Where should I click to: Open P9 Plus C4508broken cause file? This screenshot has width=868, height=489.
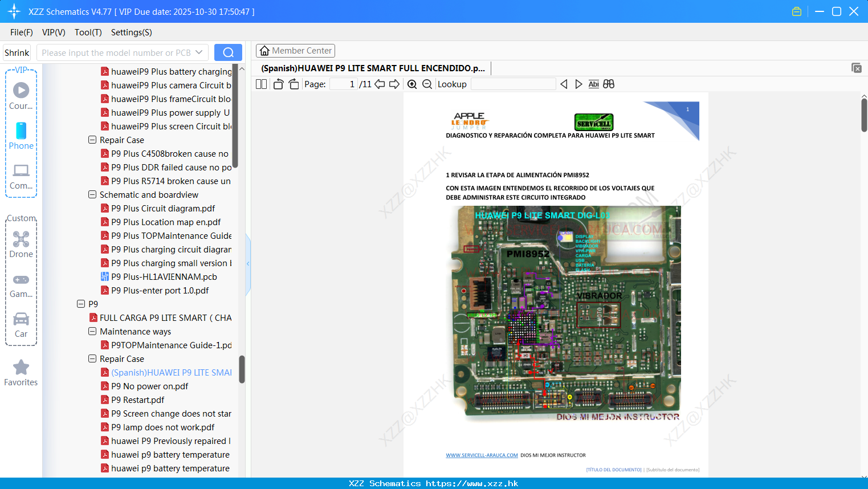[x=170, y=153]
